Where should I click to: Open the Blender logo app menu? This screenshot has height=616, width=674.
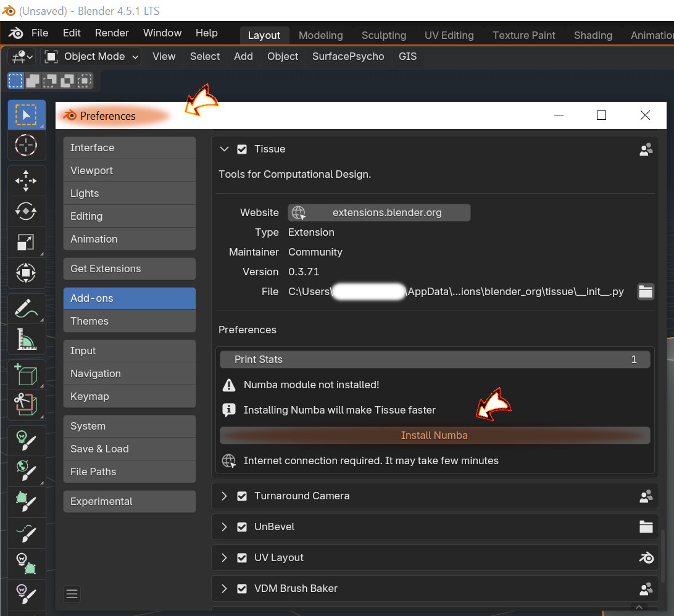16,33
